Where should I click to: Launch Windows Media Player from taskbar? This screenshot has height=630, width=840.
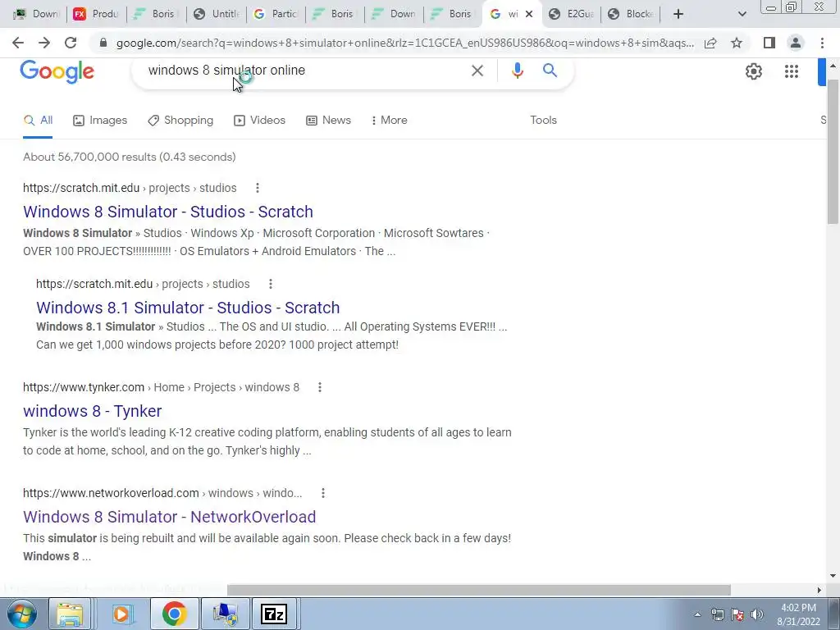click(x=122, y=614)
